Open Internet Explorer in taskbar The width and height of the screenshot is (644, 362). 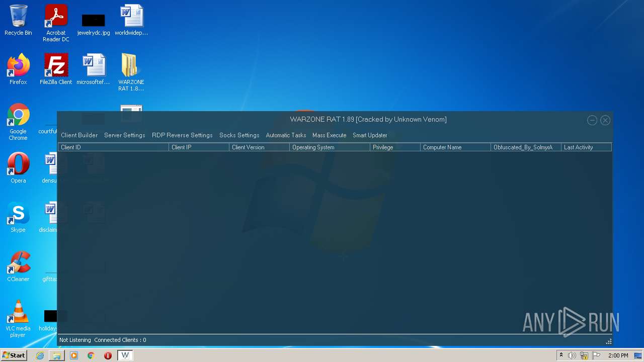point(40,355)
